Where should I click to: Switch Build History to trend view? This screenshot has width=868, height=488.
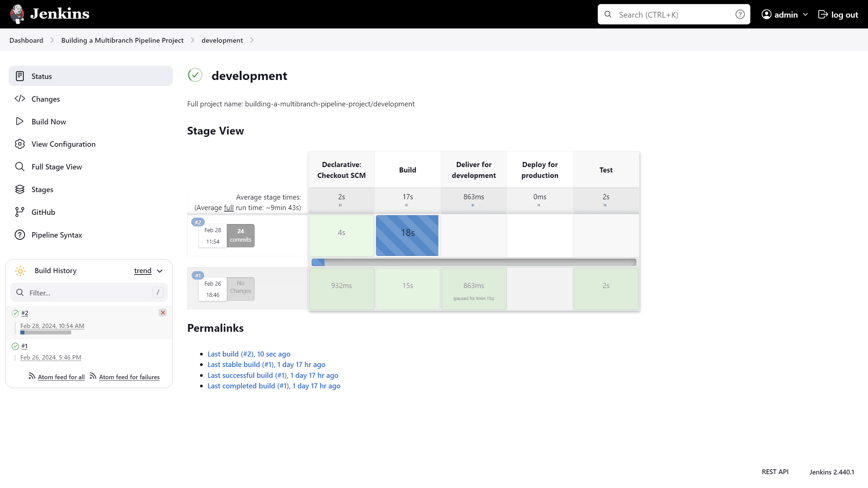[143, 270]
